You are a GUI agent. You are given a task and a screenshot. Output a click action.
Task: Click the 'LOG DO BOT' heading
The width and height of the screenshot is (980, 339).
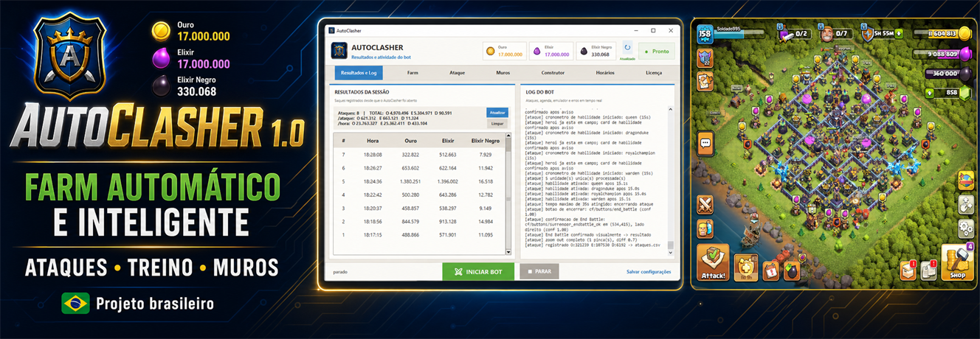539,92
